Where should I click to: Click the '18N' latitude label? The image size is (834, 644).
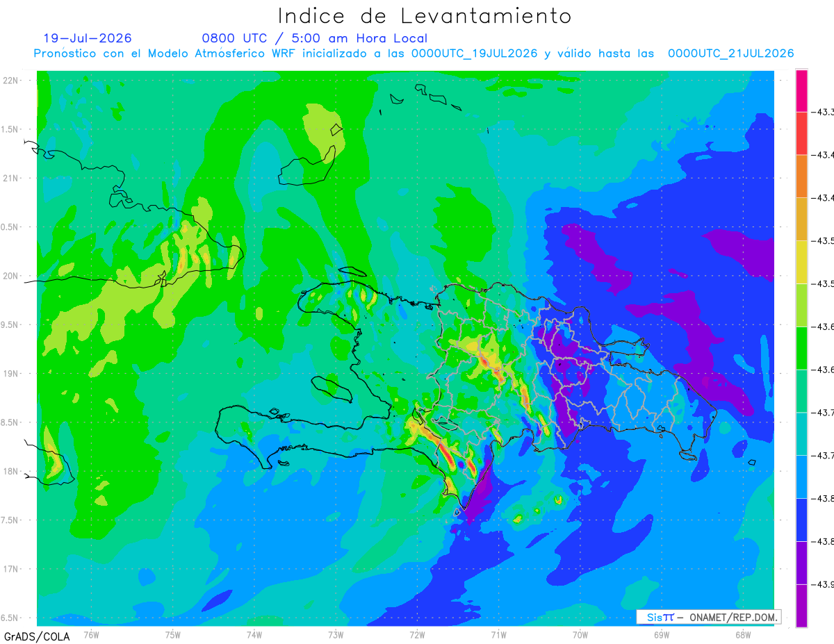pyautogui.click(x=12, y=472)
